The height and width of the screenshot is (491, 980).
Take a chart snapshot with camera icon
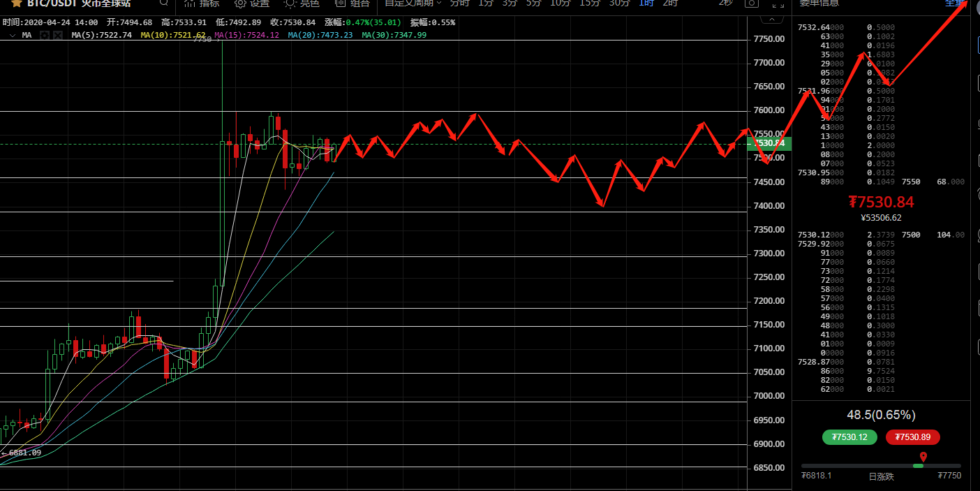click(751, 3)
